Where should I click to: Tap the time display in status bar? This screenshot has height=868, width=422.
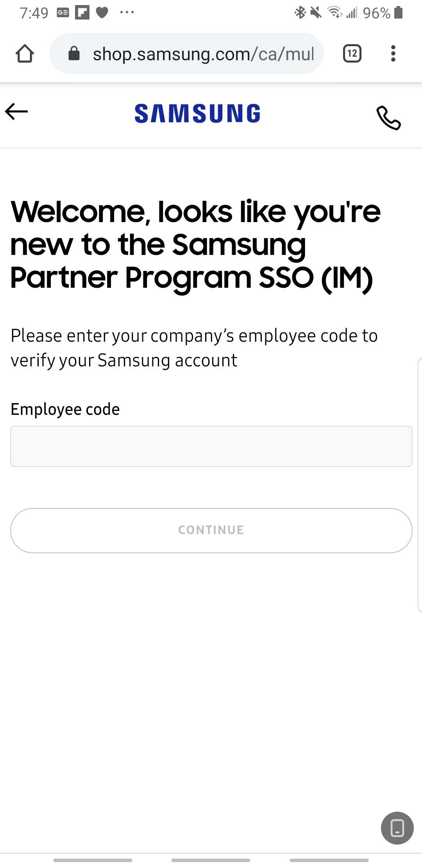[x=34, y=13]
